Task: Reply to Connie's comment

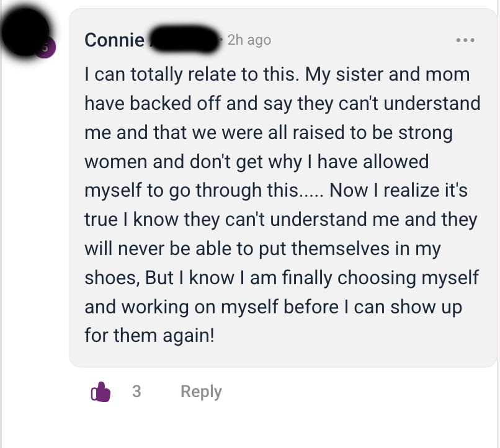Action: pyautogui.click(x=201, y=392)
